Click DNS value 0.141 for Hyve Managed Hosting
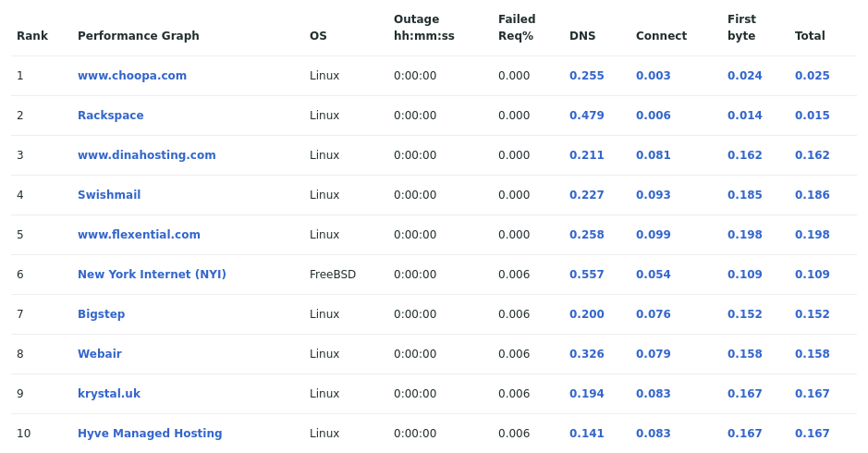Image resolution: width=868 pixels, height=453 pixels. pos(587,434)
